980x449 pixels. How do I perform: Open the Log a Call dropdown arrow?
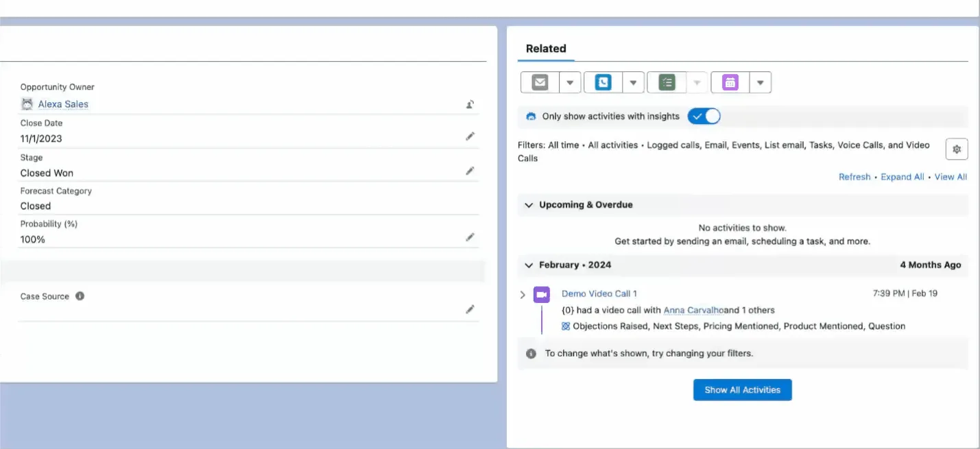coord(634,82)
